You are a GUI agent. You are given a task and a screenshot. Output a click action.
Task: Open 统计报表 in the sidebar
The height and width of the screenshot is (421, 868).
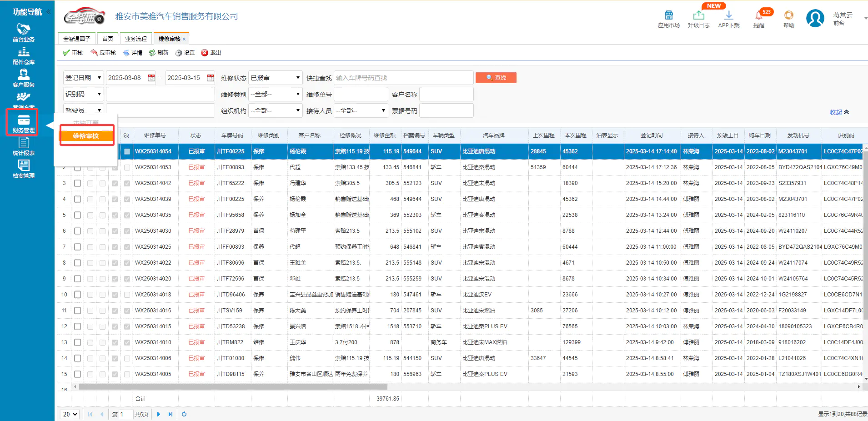(23, 146)
